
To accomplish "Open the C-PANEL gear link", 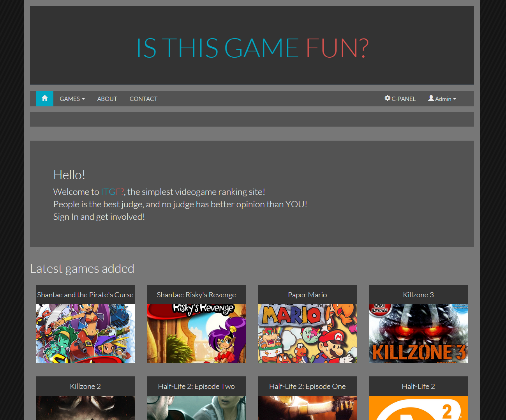I will pos(400,99).
